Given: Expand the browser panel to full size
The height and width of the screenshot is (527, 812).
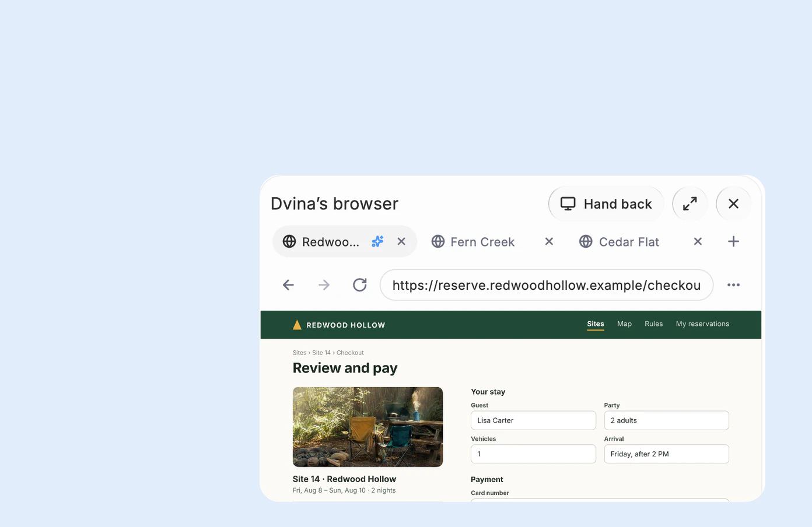Looking at the screenshot, I should pos(690,203).
